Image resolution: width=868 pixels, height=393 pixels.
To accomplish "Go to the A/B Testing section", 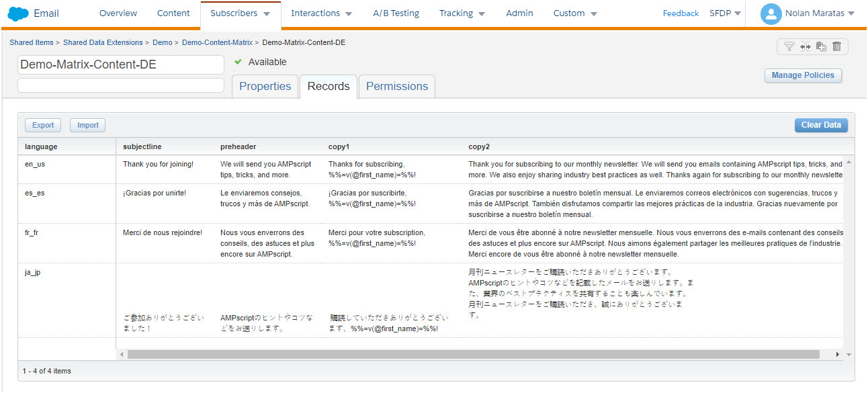I will (396, 13).
